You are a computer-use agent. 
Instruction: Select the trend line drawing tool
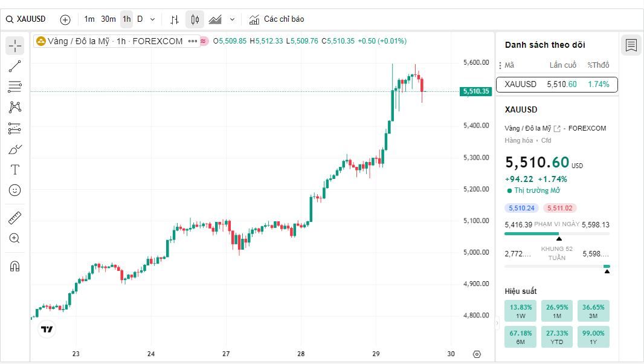point(14,67)
